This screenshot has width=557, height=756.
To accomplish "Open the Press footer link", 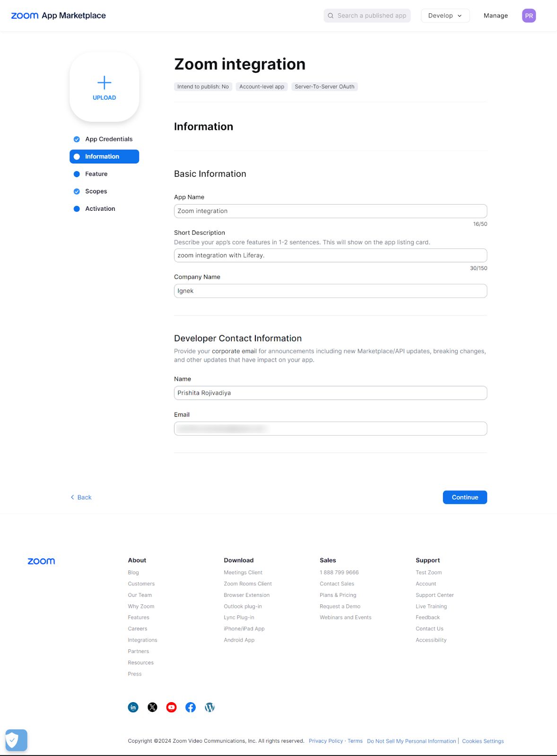I will point(135,674).
